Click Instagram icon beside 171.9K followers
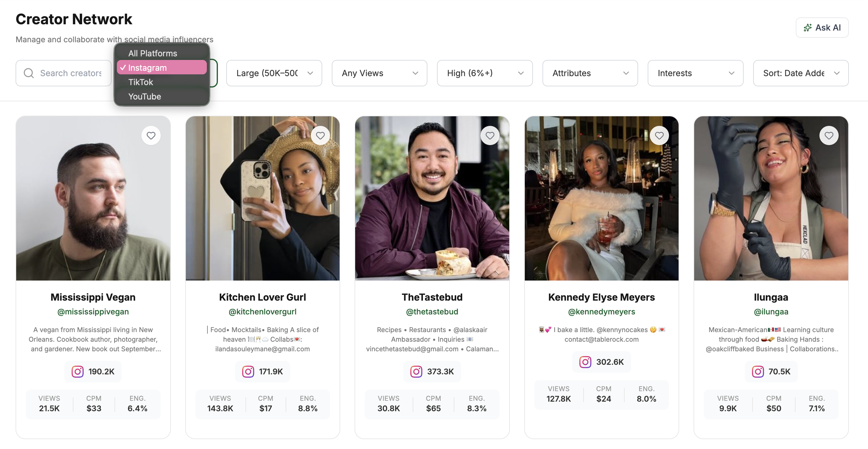868x449 pixels. [248, 371]
